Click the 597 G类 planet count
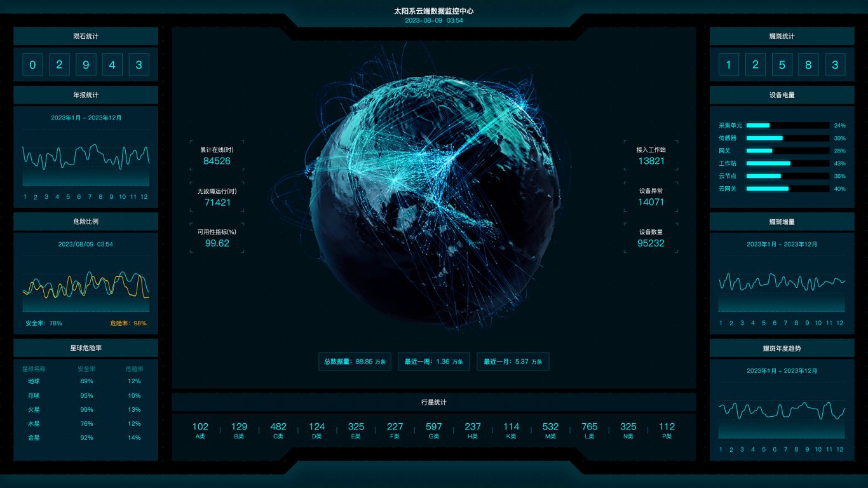The height and width of the screenshot is (488, 868). 434,430
